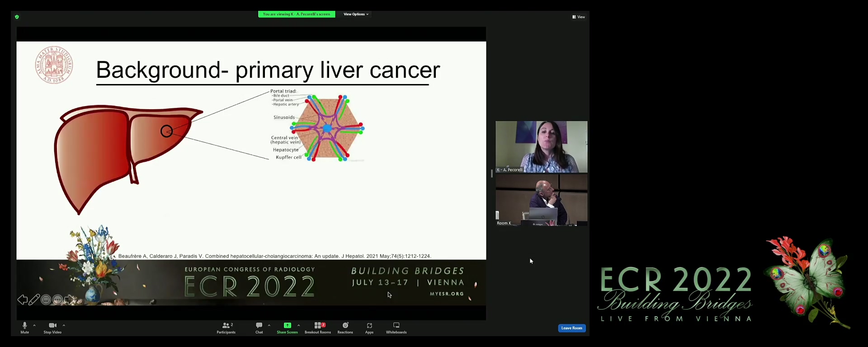Viewport: 868px width, 347px height.
Task: Select Room K video thumbnail
Action: (542, 200)
